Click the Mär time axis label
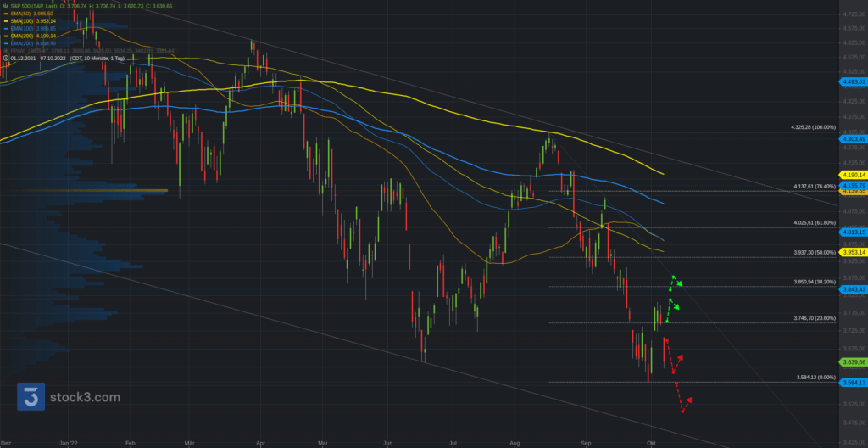The image size is (868, 448). point(189,443)
